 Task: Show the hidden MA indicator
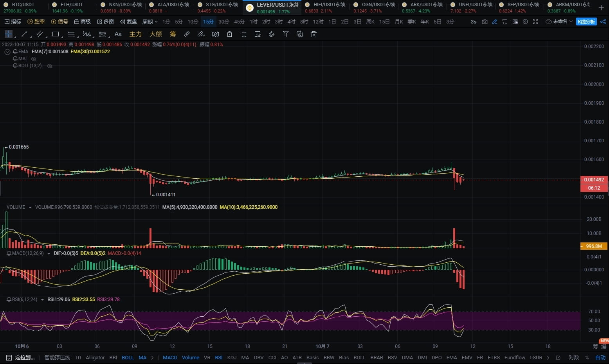(x=33, y=59)
